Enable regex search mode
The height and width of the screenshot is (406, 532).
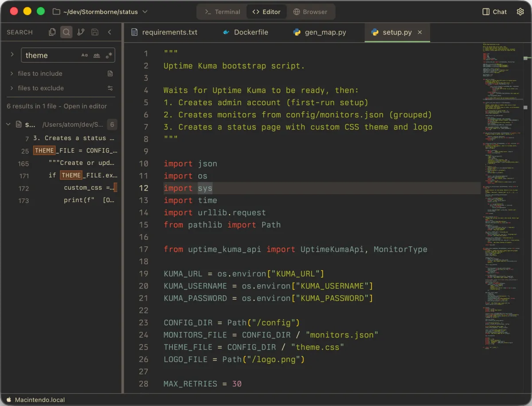click(x=109, y=55)
